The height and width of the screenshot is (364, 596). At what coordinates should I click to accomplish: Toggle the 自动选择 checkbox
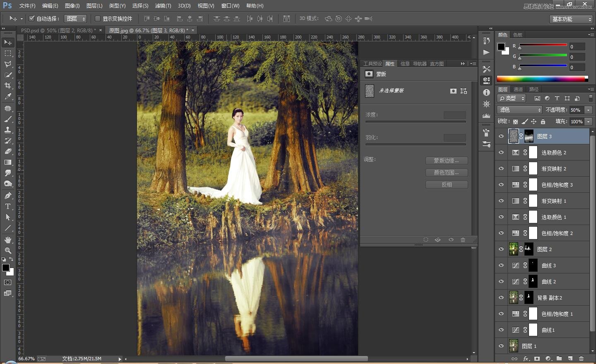click(32, 19)
